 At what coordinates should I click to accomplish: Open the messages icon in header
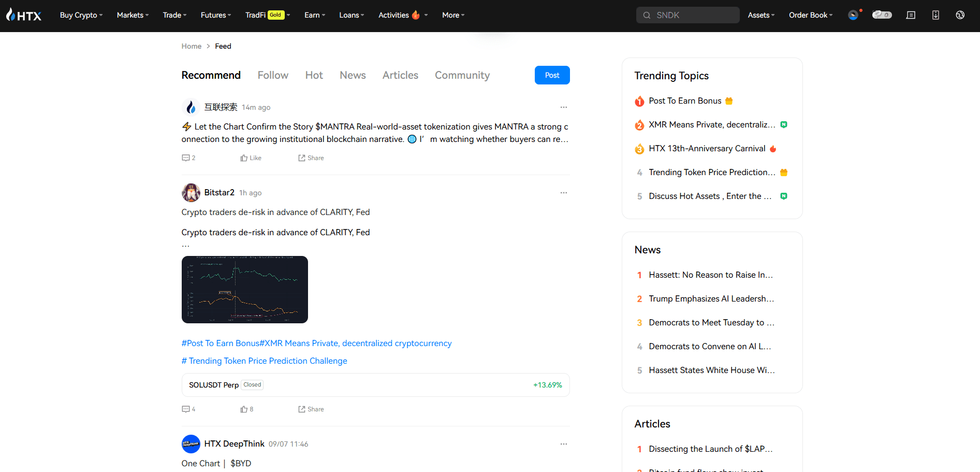coord(911,15)
